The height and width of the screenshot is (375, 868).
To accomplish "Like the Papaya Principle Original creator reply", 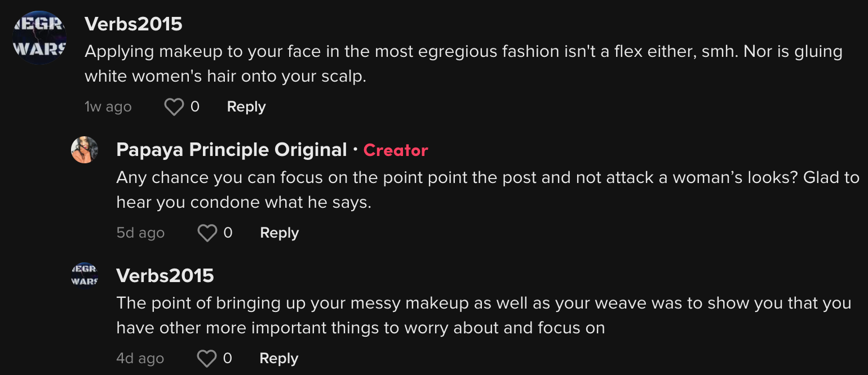I will 207,233.
